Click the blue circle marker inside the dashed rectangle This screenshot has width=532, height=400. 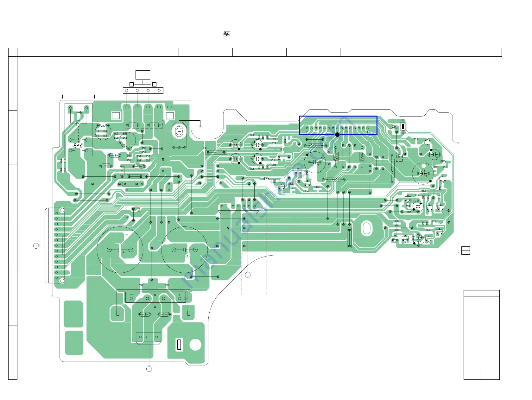coord(248,275)
